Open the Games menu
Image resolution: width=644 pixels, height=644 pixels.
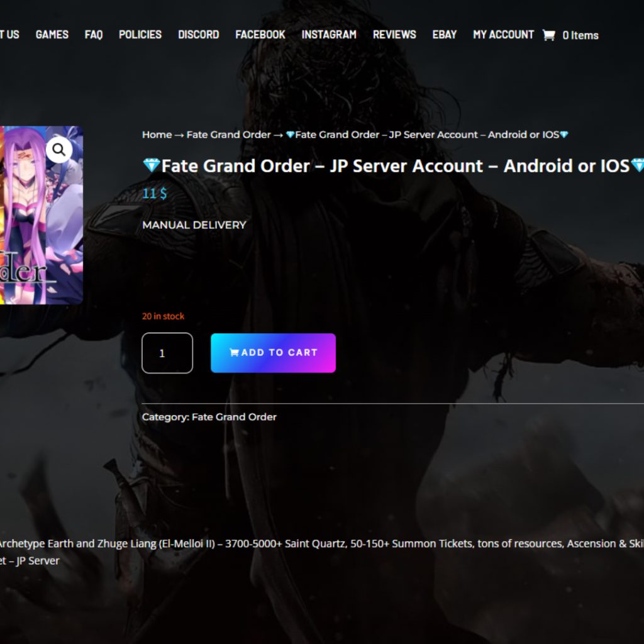pyautogui.click(x=52, y=35)
